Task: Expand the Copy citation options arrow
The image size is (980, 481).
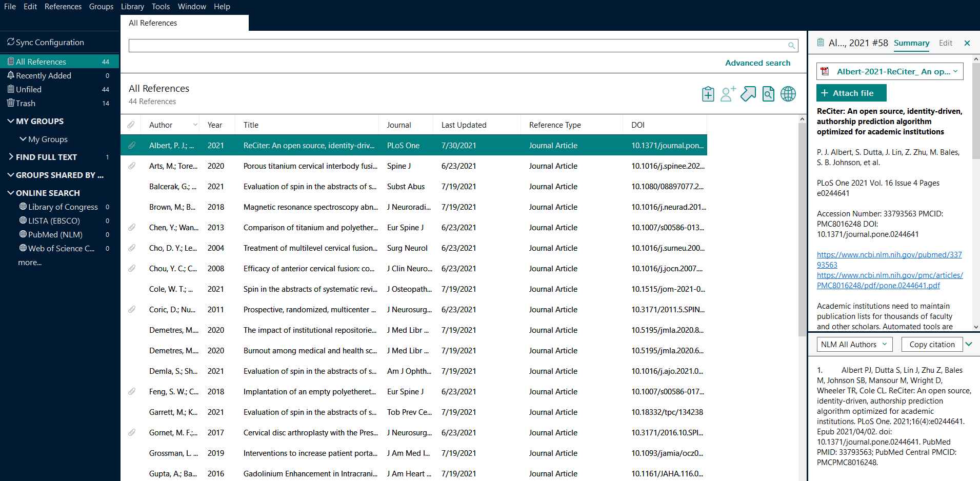Action: (x=969, y=344)
